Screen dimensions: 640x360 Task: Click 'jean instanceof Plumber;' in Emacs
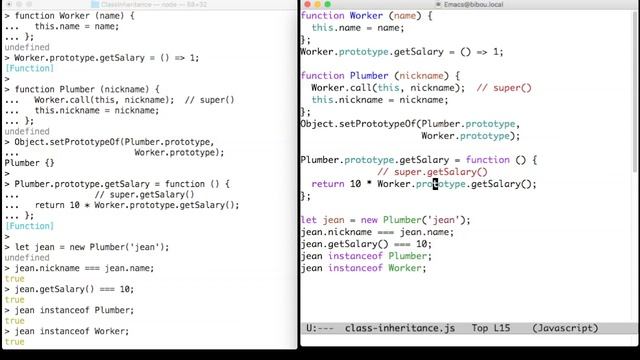tap(366, 256)
